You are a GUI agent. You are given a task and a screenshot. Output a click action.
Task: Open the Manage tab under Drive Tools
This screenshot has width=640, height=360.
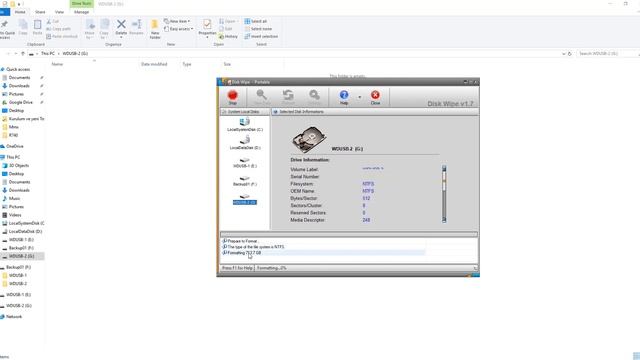coord(81,12)
